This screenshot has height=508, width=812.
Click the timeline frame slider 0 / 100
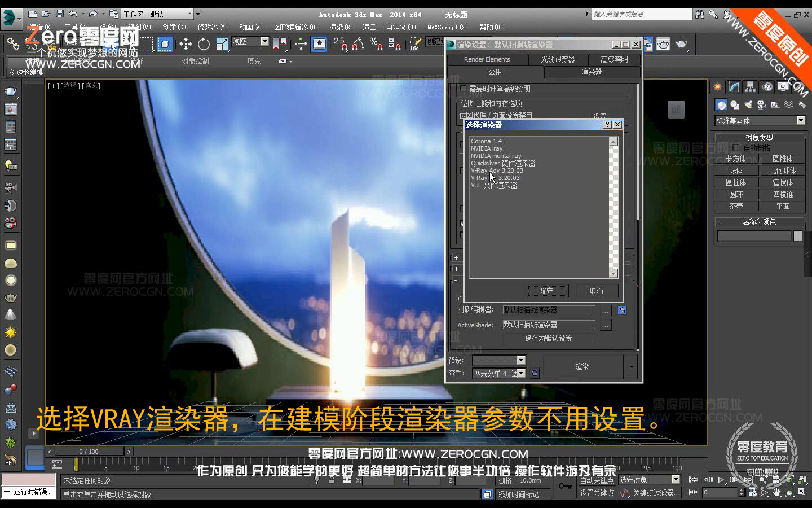(89, 452)
